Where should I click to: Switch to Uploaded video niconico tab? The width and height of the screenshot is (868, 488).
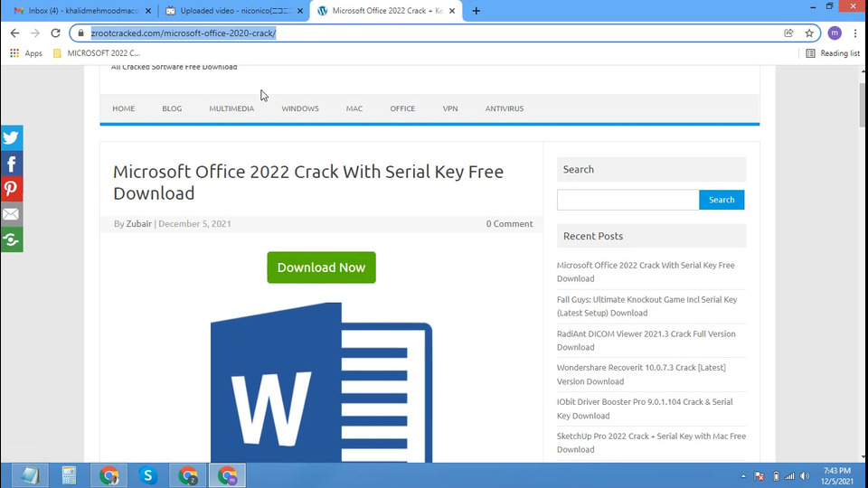(233, 11)
